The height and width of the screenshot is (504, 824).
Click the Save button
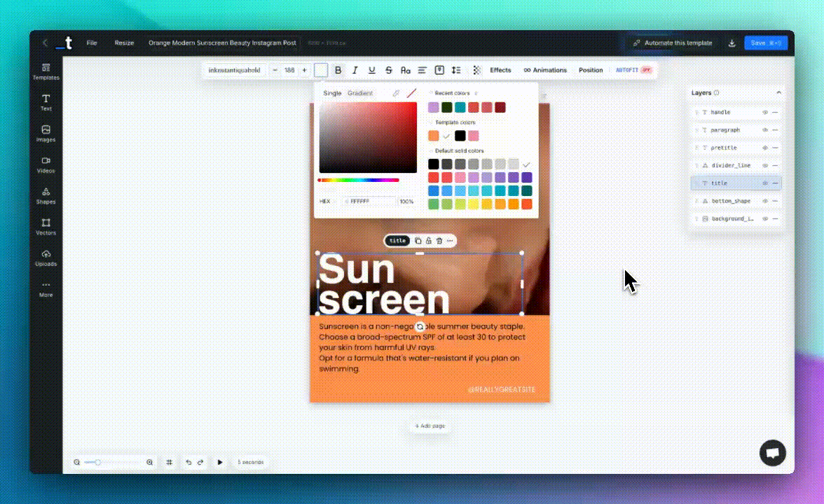coord(765,43)
